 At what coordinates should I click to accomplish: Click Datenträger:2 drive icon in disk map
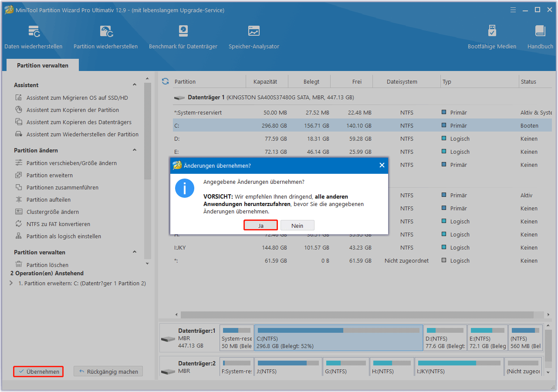pyautogui.click(x=168, y=372)
